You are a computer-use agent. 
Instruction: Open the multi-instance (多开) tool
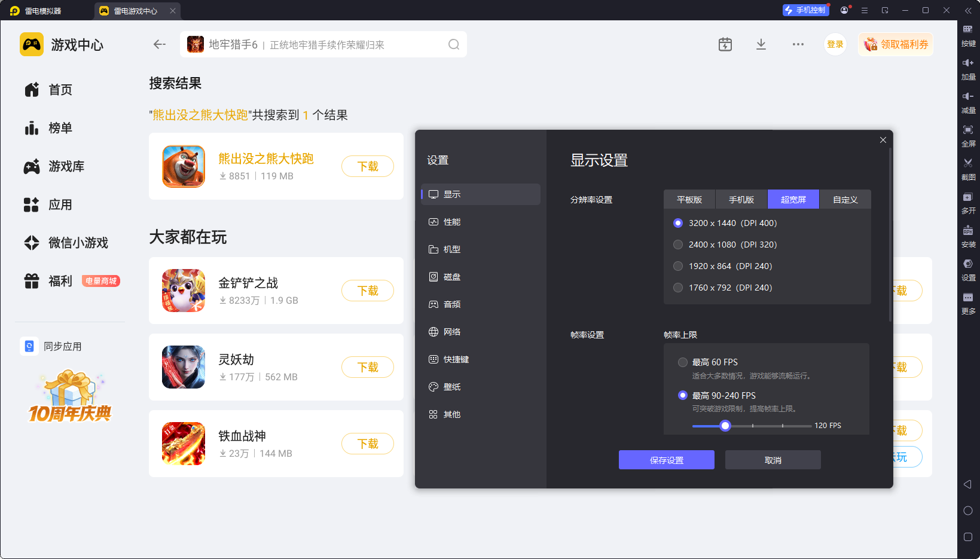967,197
